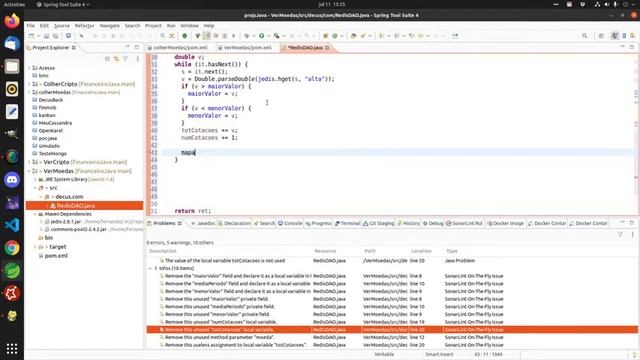640x360 pixels.
Task: Open the Docker Image tab
Action: 505,223
